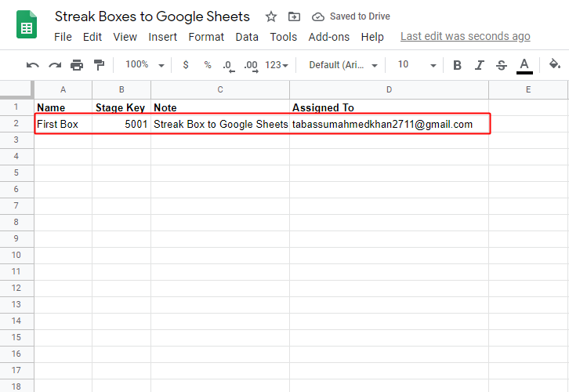Select column B header
This screenshot has height=392, width=569.
pyautogui.click(x=121, y=89)
